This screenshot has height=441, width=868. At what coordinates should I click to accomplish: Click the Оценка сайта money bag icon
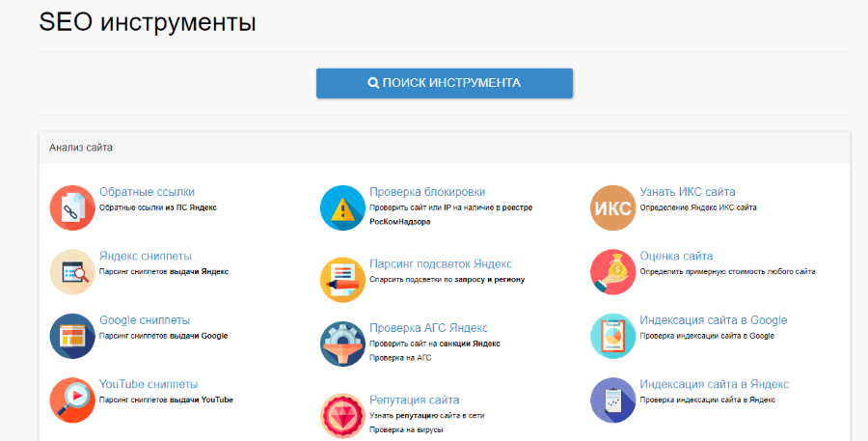[x=612, y=272]
